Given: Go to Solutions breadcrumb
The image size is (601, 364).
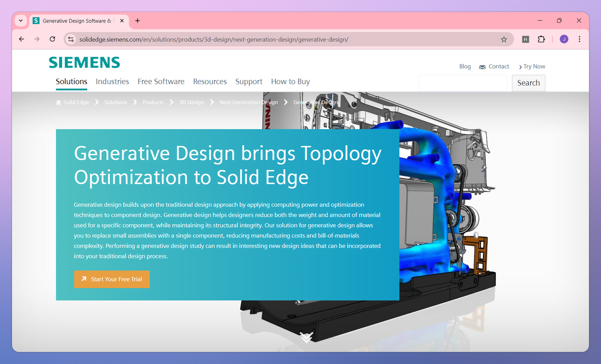Looking at the screenshot, I should click(116, 102).
